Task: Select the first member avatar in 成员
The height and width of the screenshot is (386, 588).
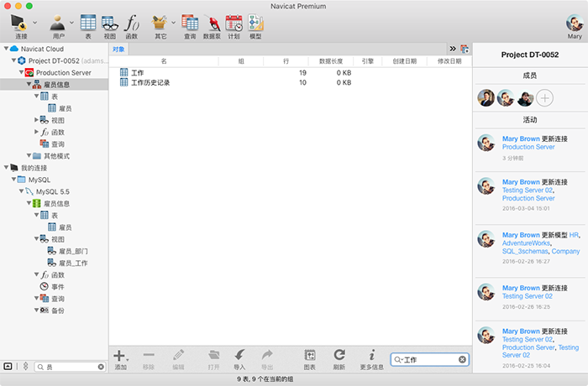Action: click(486, 98)
